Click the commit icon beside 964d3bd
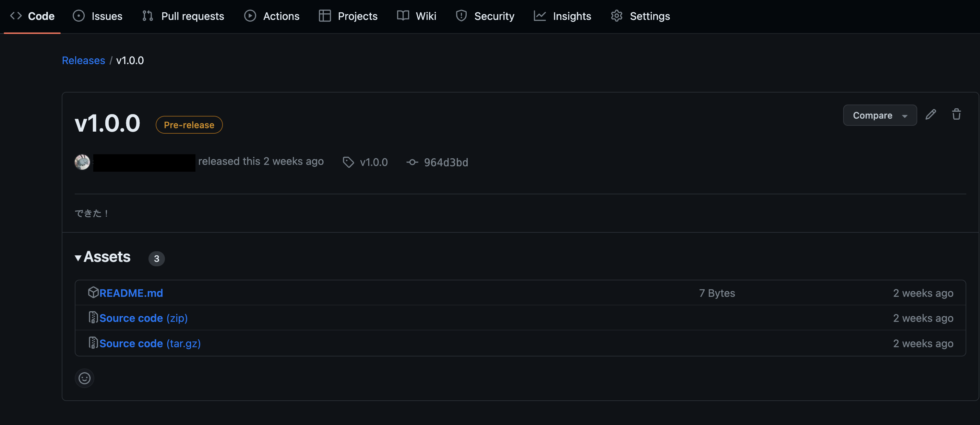This screenshot has width=980, height=425. tap(412, 162)
